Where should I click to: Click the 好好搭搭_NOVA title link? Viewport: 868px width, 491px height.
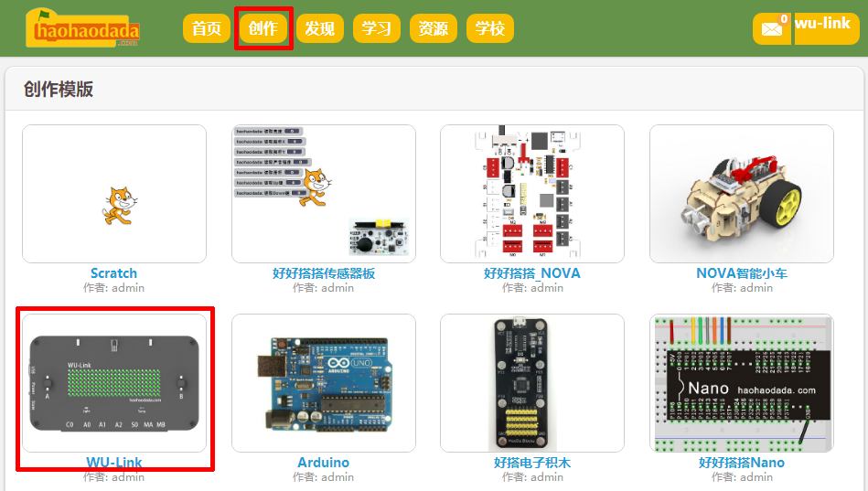coord(532,273)
